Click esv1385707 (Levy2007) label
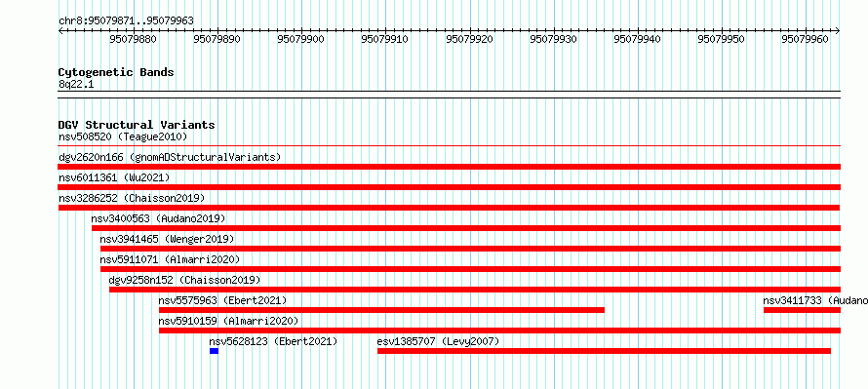868x389 pixels. pyautogui.click(x=438, y=341)
